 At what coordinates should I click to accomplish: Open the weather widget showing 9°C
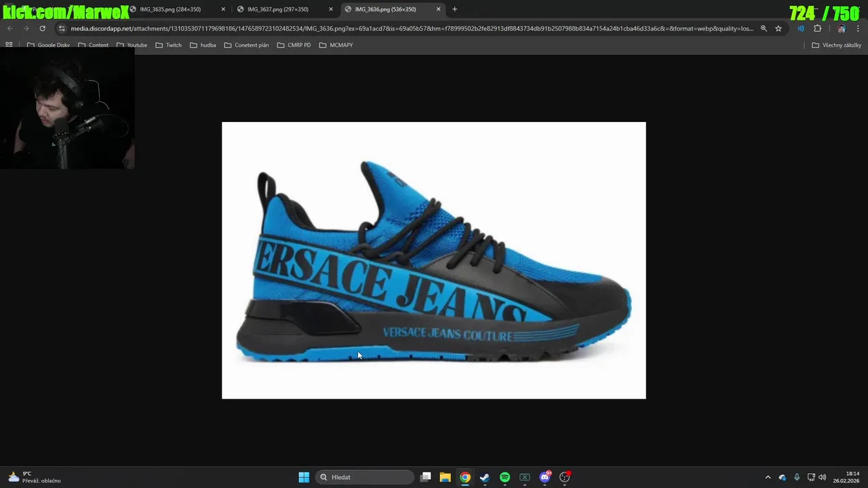(34, 477)
